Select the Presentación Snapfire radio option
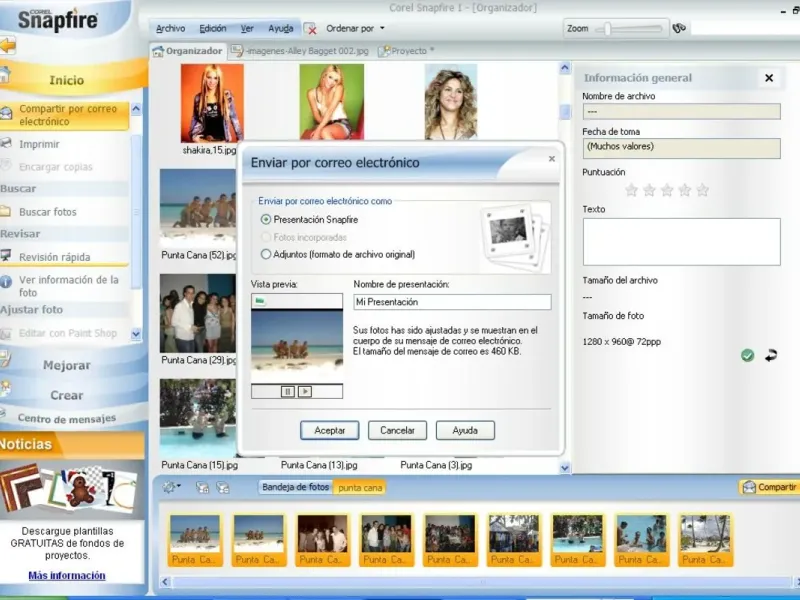Screen dimensions: 800x600 pos(265,219)
